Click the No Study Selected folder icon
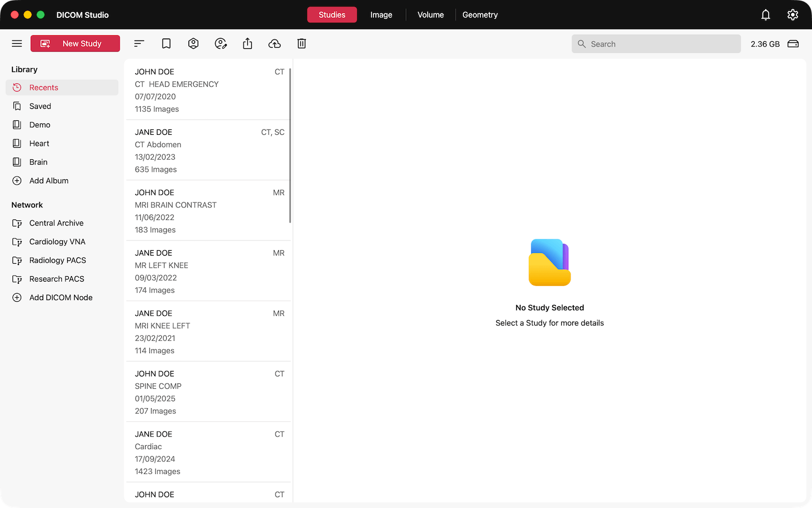Screen dimensions: 812x508 tap(549, 262)
